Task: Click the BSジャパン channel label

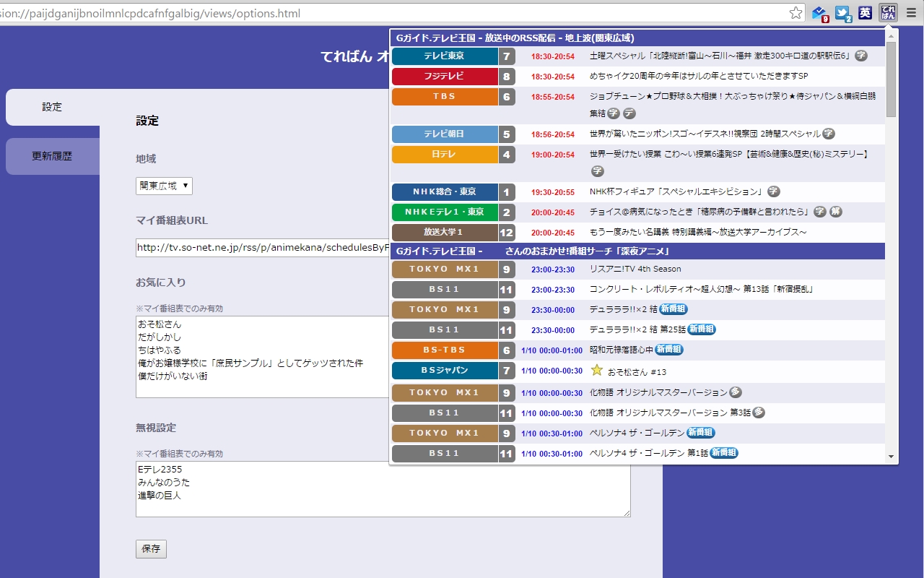Action: tap(445, 371)
